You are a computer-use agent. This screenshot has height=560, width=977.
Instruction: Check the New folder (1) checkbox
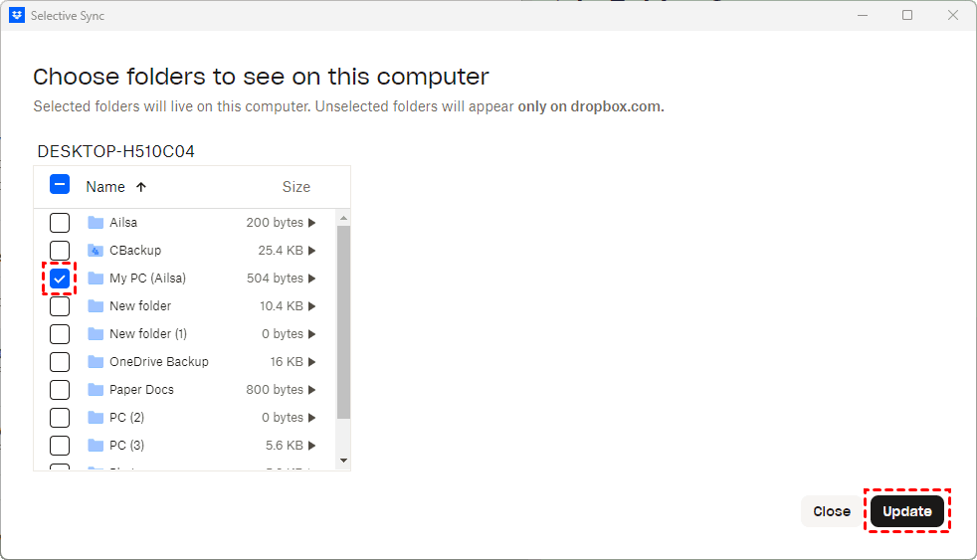tap(60, 334)
